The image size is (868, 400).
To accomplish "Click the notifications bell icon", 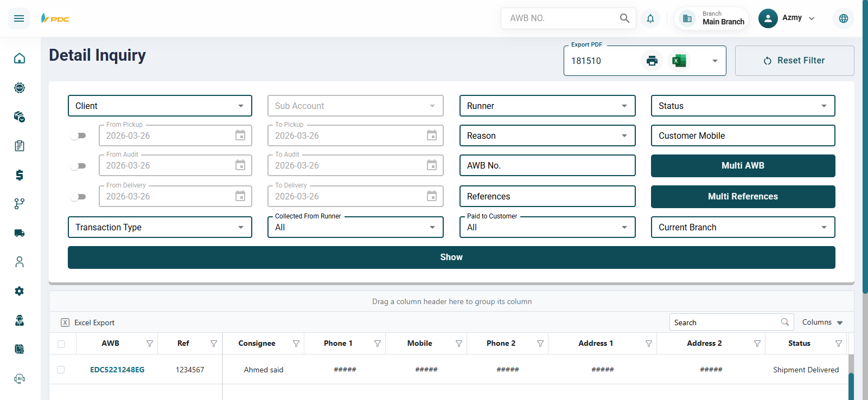I will coord(650,18).
